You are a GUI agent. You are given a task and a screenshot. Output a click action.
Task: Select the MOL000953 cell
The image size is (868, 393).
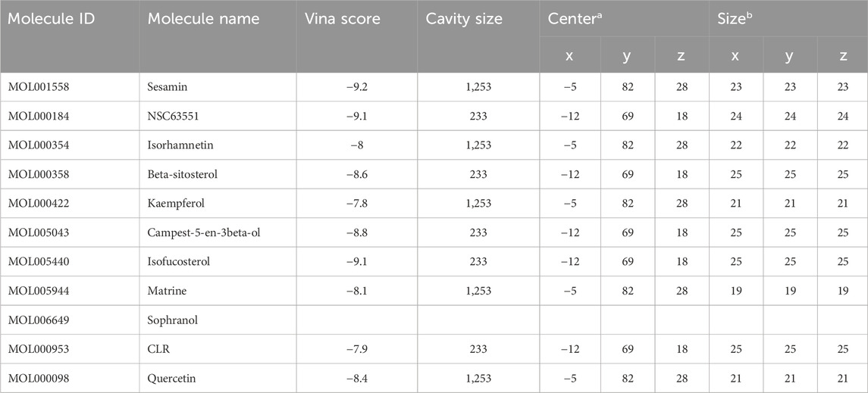(70, 349)
